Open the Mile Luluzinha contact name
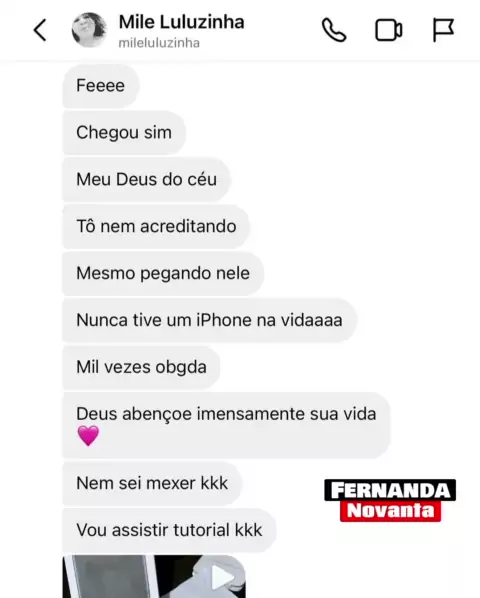 pyautogui.click(x=181, y=22)
